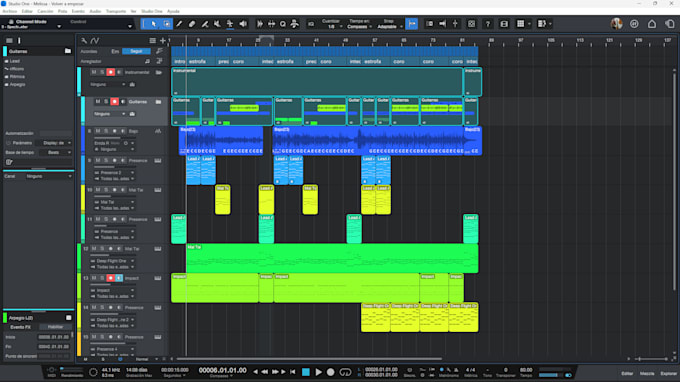The width and height of the screenshot is (680, 382).
Task: Open the Tiempo en Compases dropdown
Action: [x=360, y=27]
